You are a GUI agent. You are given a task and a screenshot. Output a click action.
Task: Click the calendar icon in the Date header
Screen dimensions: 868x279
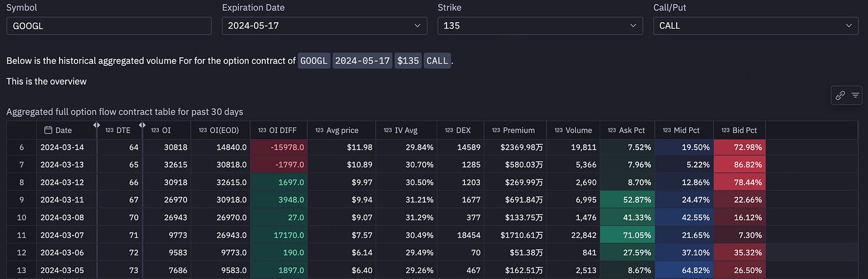(48, 130)
